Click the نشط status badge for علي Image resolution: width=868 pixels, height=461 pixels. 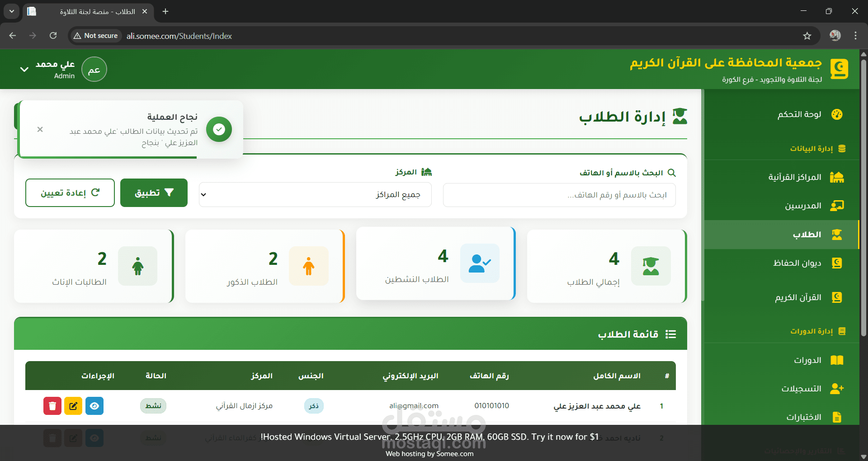coord(153,406)
